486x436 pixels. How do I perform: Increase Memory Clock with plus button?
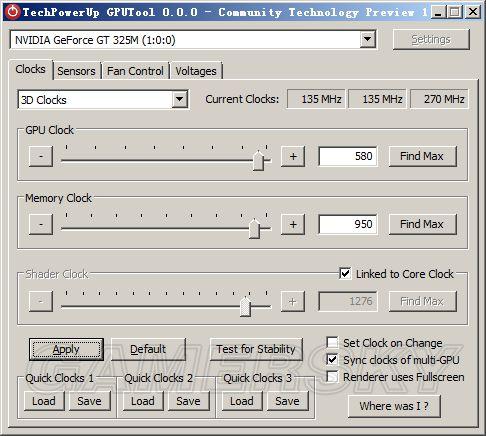click(293, 224)
